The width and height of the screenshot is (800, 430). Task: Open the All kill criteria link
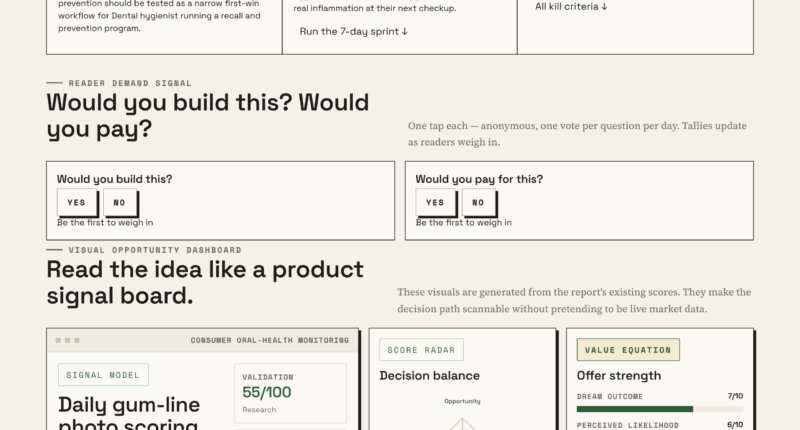tap(571, 7)
